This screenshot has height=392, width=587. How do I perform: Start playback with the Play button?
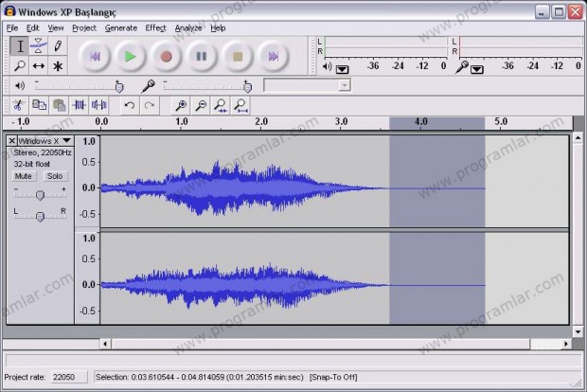[x=130, y=56]
